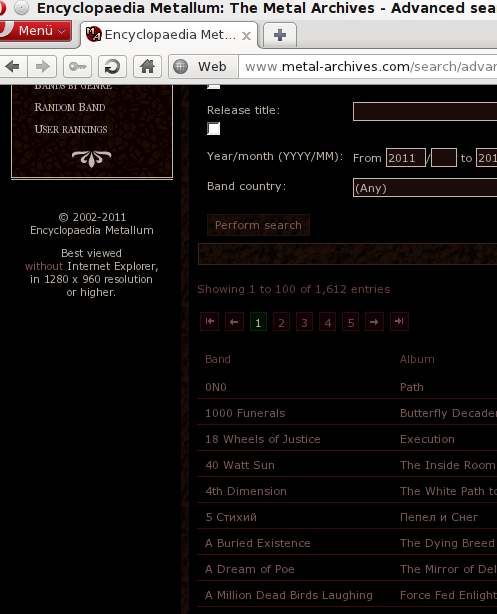
Task: Open the Opera Menü dropdown
Action: 36,31
